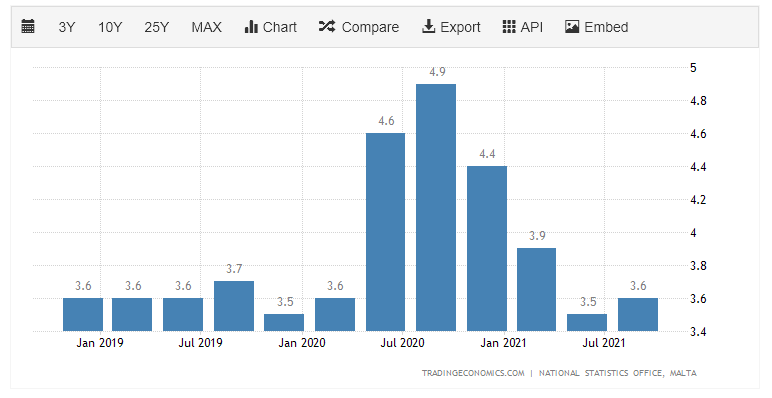This screenshot has height=398, width=772.
Task: Click the 4.2 y-axis value
Action: click(x=698, y=200)
